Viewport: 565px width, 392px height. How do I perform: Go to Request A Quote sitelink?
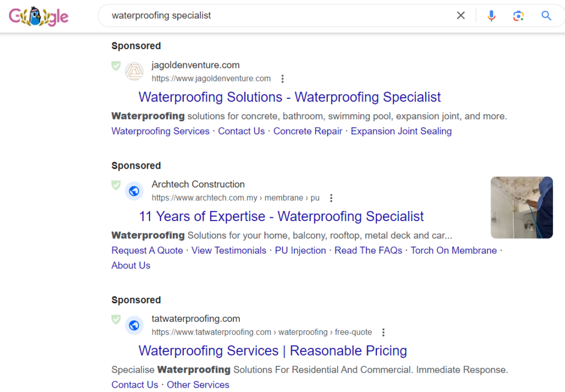147,250
